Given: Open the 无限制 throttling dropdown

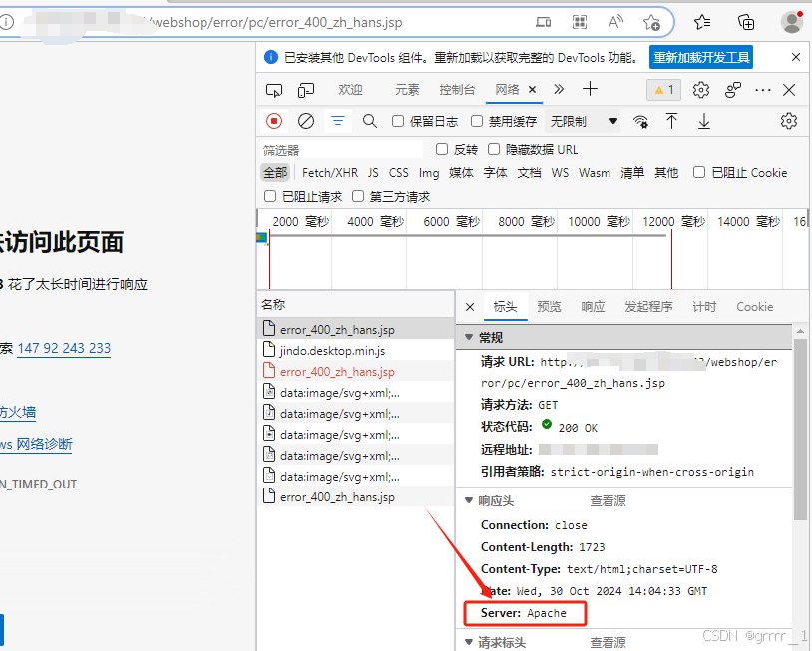Looking at the screenshot, I should click(x=584, y=121).
